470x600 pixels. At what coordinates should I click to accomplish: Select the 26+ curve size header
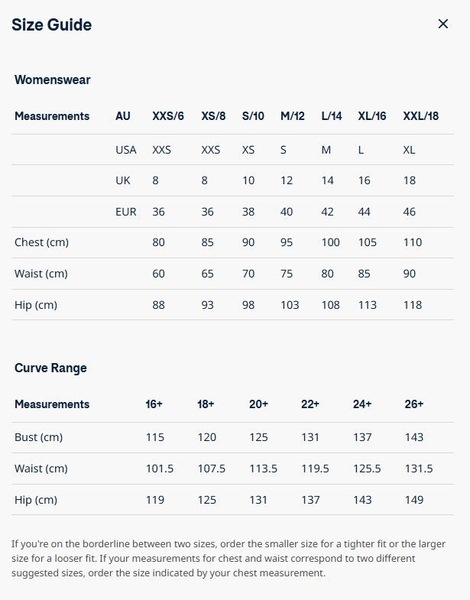coord(414,404)
